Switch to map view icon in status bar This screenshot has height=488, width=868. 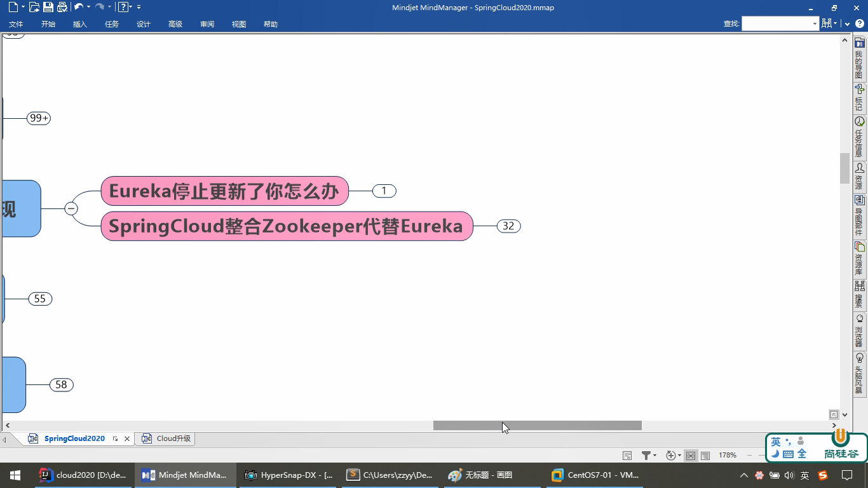691,455
